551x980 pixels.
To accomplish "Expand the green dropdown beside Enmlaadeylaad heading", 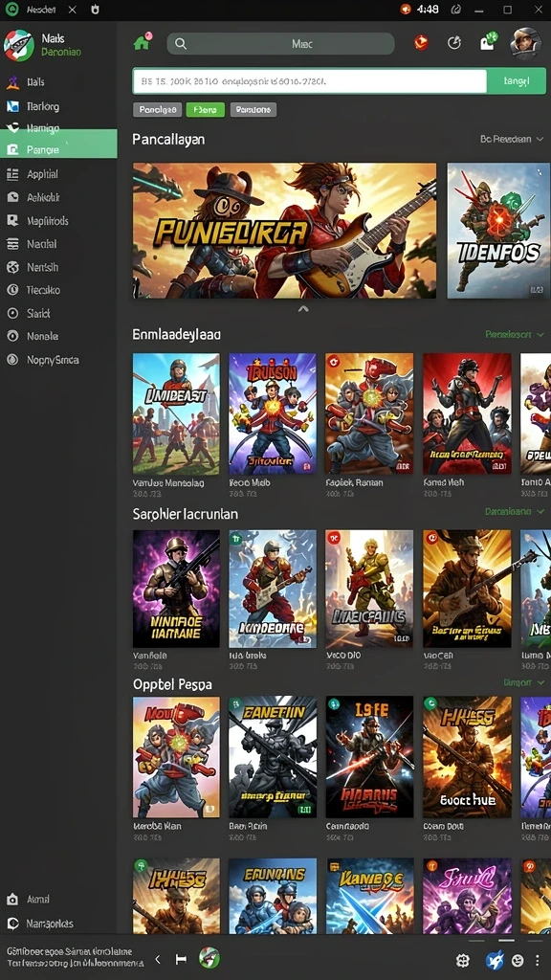I will 515,334.
